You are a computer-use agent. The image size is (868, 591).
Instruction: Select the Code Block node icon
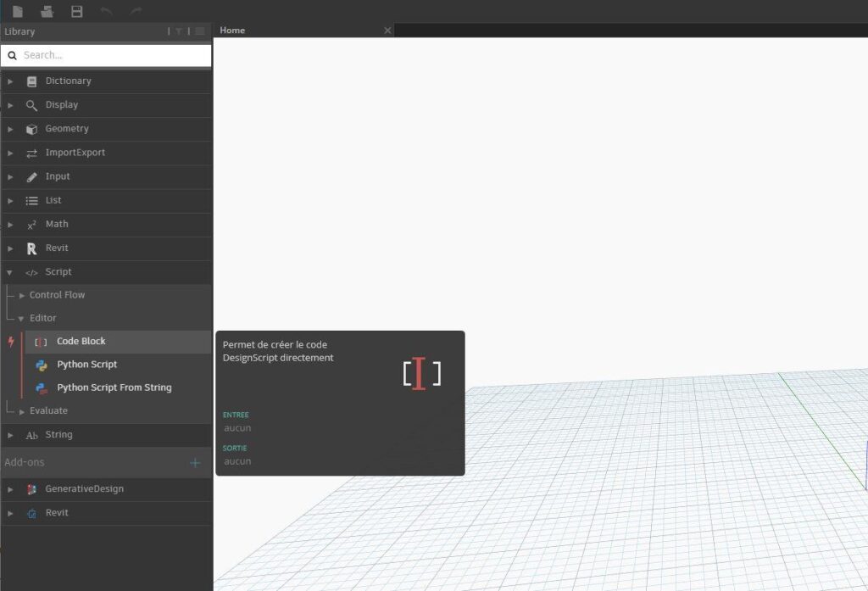(41, 341)
